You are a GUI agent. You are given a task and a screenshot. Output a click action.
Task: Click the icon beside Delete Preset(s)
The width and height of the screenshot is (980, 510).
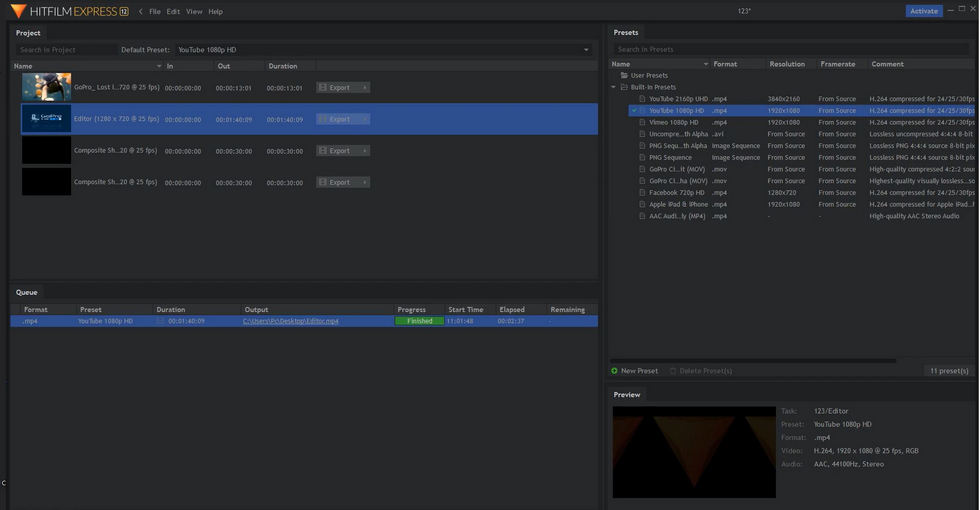(x=673, y=371)
